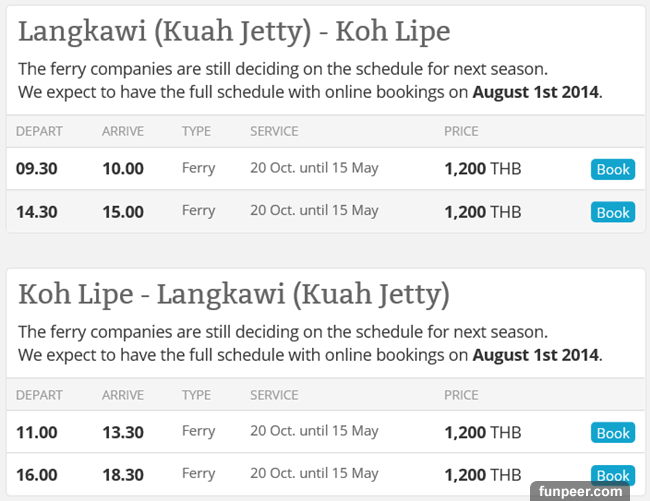Click the SERVICE header in the bottom table
This screenshot has height=501, width=650.
(275, 395)
